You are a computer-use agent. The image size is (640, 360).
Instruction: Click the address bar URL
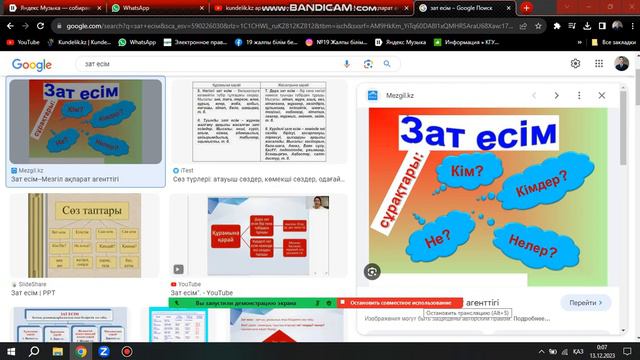click(289, 26)
